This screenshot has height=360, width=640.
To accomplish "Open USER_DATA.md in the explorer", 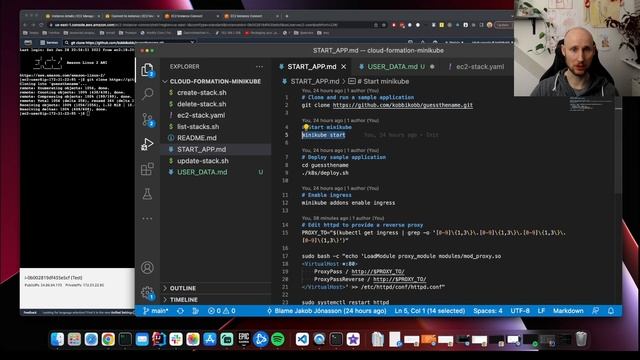I will pos(202,172).
